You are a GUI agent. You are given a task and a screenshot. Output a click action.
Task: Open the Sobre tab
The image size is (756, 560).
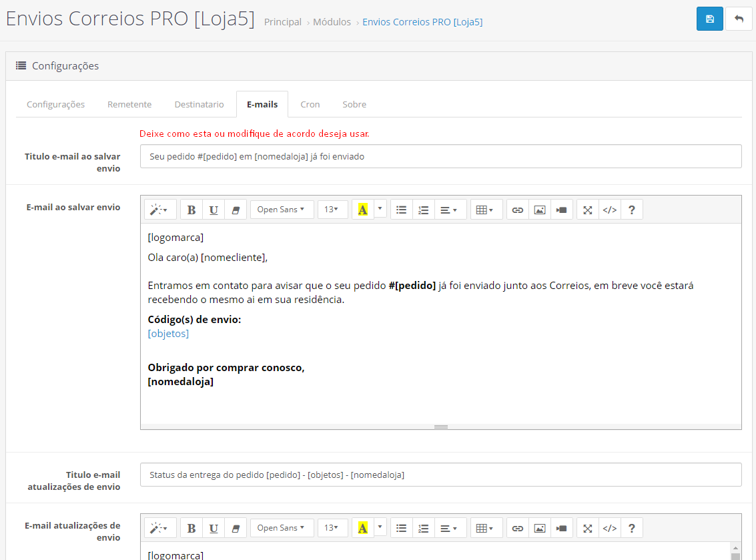tap(354, 104)
